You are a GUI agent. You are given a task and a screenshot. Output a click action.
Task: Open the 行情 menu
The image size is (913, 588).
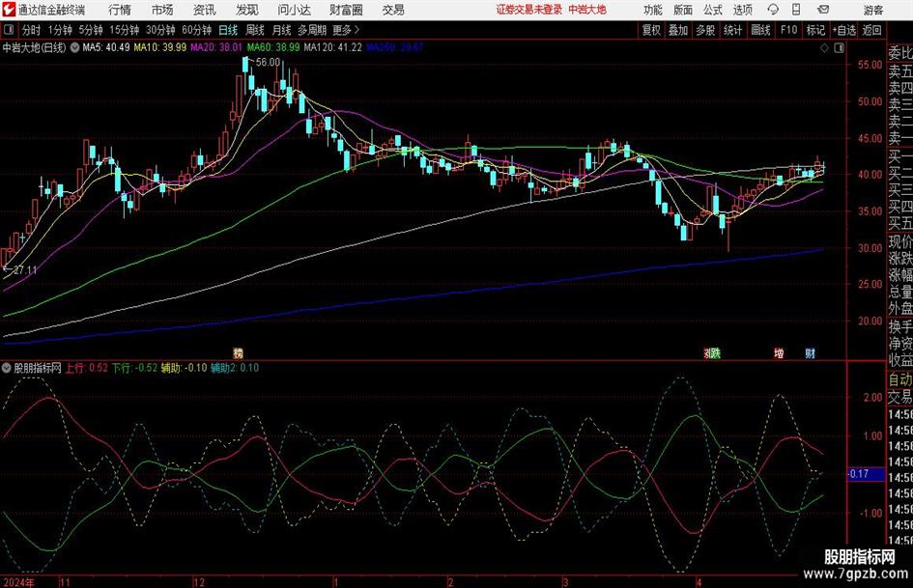point(120,10)
